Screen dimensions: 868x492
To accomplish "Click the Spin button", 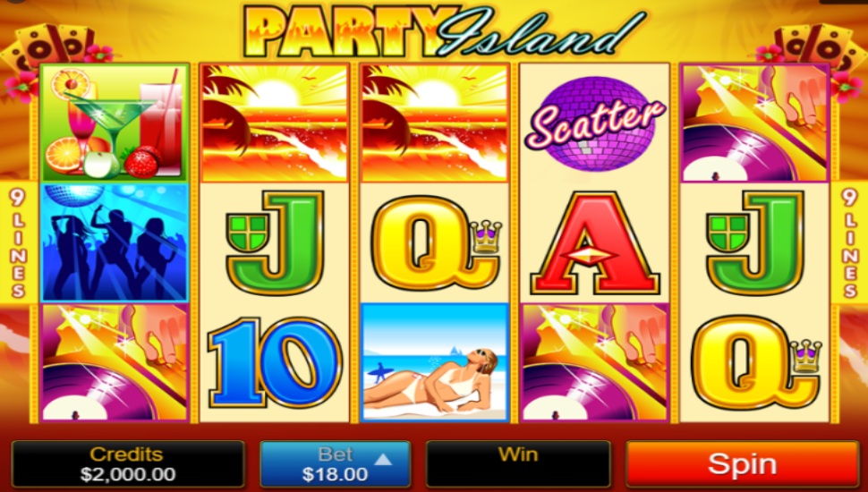I will click(742, 463).
